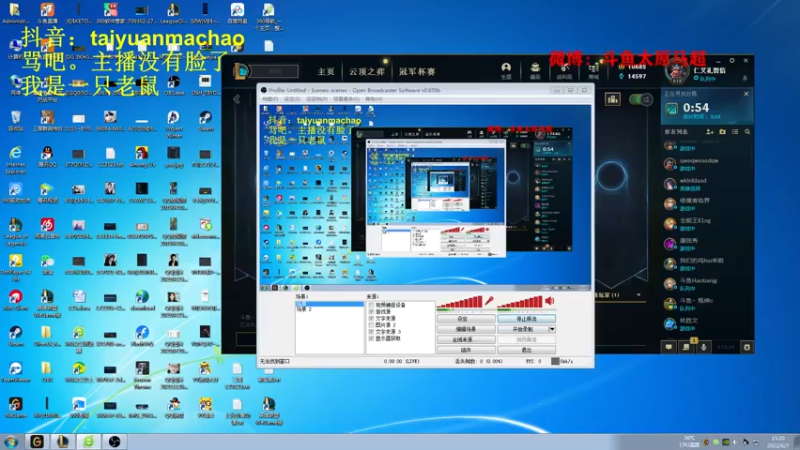Click the 全域来源 button in OBS
The width and height of the screenshot is (800, 450).
(x=466, y=339)
